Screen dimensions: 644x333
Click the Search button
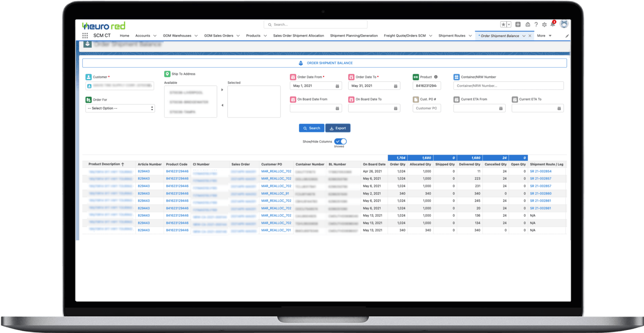tap(311, 128)
